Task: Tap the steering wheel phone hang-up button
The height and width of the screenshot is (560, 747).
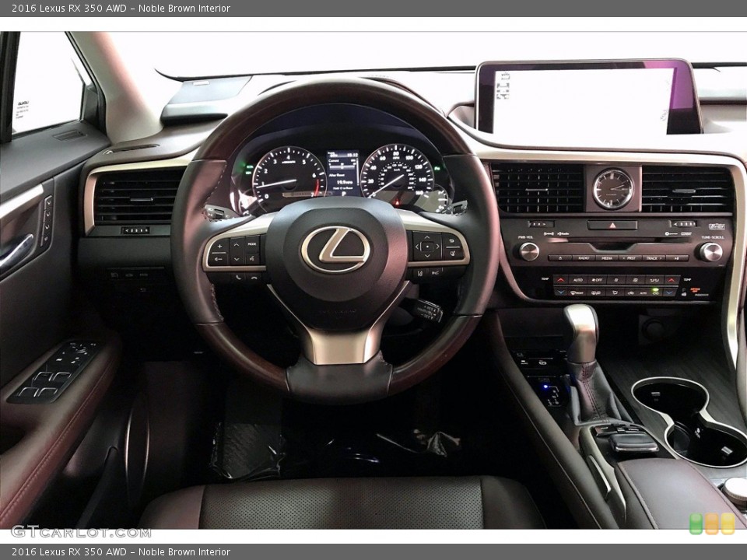Action: tap(254, 278)
